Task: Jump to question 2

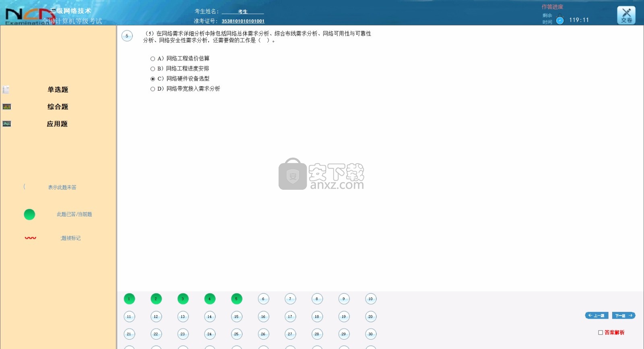Action: [x=156, y=299]
